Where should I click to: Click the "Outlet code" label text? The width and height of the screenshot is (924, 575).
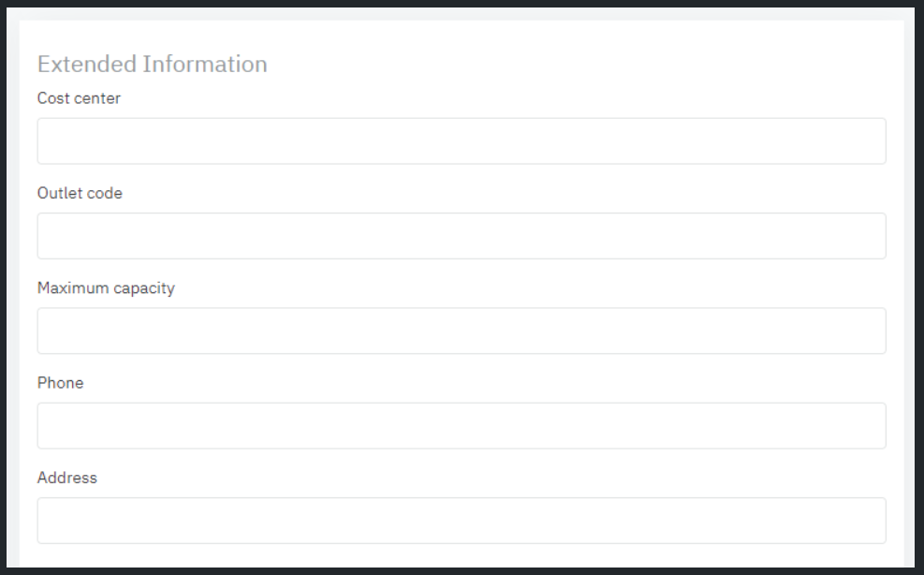coord(80,193)
